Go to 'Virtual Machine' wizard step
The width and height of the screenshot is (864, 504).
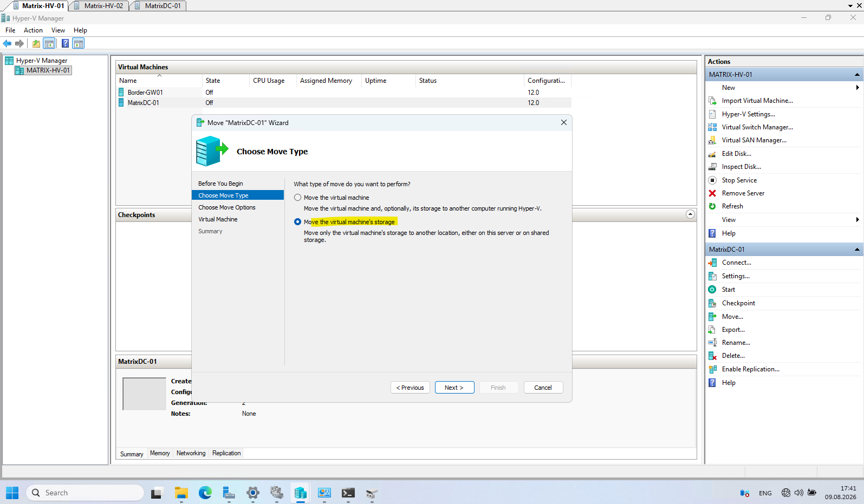click(218, 219)
